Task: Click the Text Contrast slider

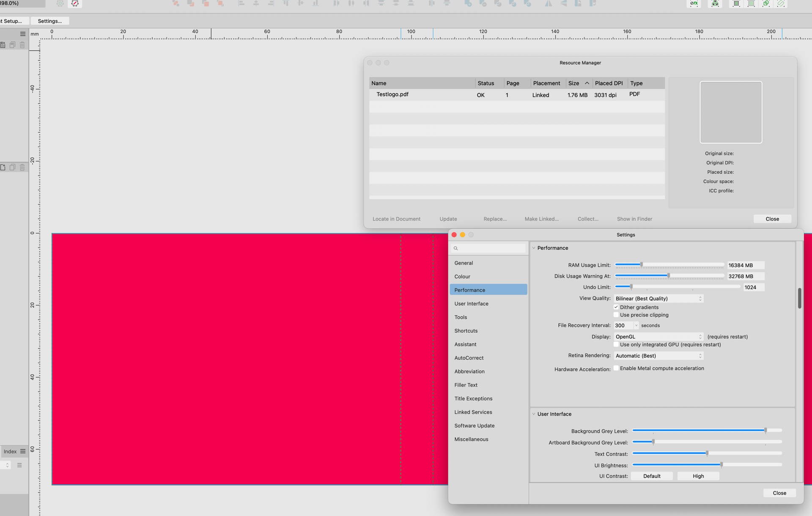Action: 707,453
